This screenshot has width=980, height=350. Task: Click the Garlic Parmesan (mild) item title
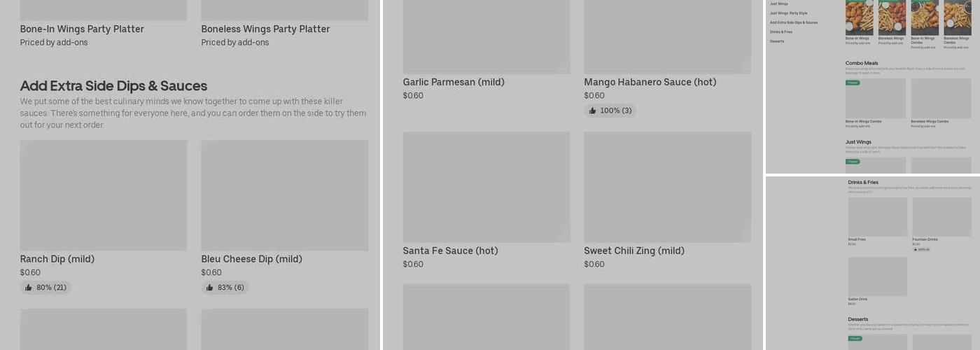(454, 82)
